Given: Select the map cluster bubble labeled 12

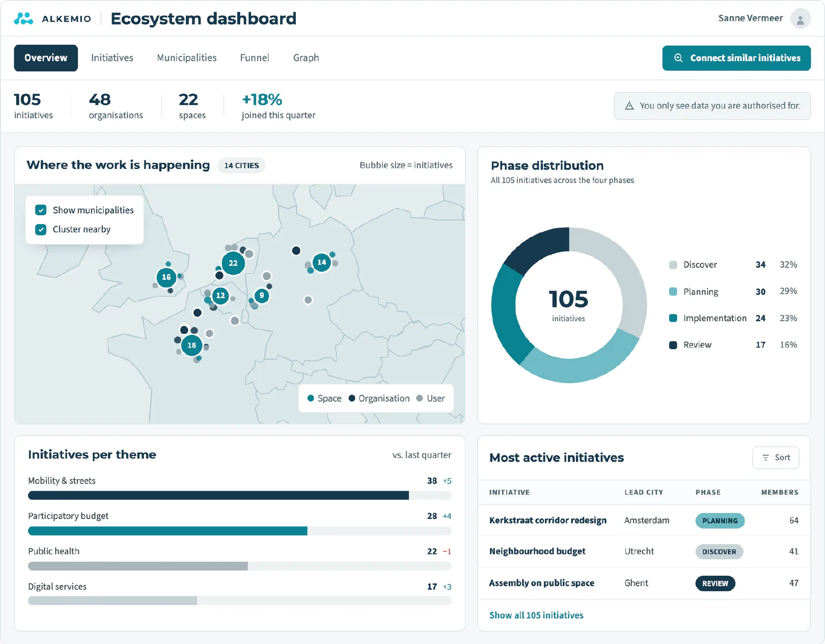Looking at the screenshot, I should (x=221, y=295).
